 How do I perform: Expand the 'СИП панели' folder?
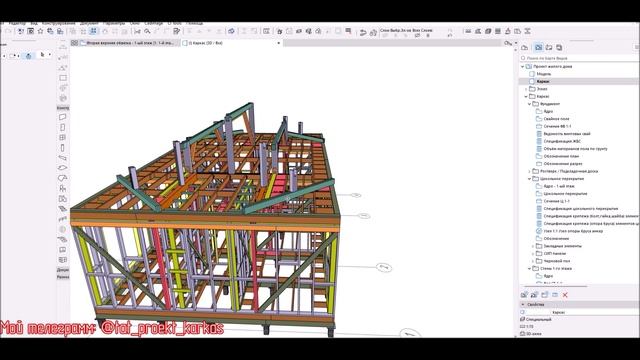pyautogui.click(x=533, y=253)
